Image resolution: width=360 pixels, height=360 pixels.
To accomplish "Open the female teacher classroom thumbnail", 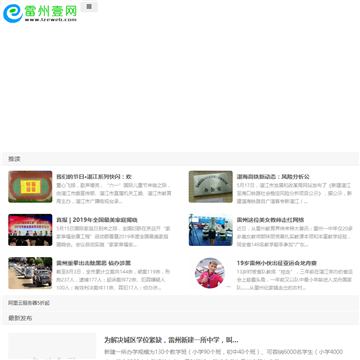I will 211,230.
